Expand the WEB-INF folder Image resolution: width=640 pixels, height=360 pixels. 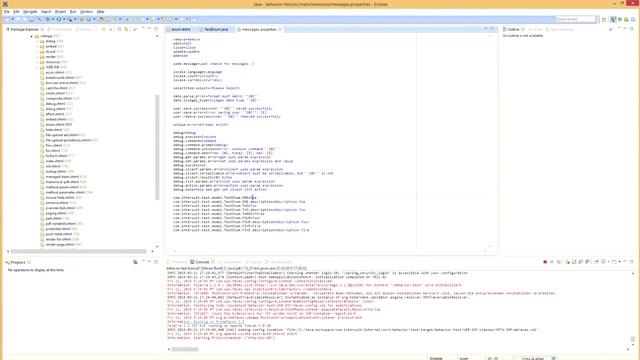click(37, 67)
